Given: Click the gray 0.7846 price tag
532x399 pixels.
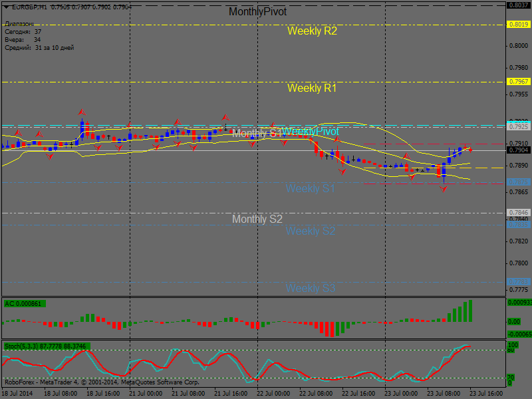Looking at the screenshot, I should click(518, 213).
